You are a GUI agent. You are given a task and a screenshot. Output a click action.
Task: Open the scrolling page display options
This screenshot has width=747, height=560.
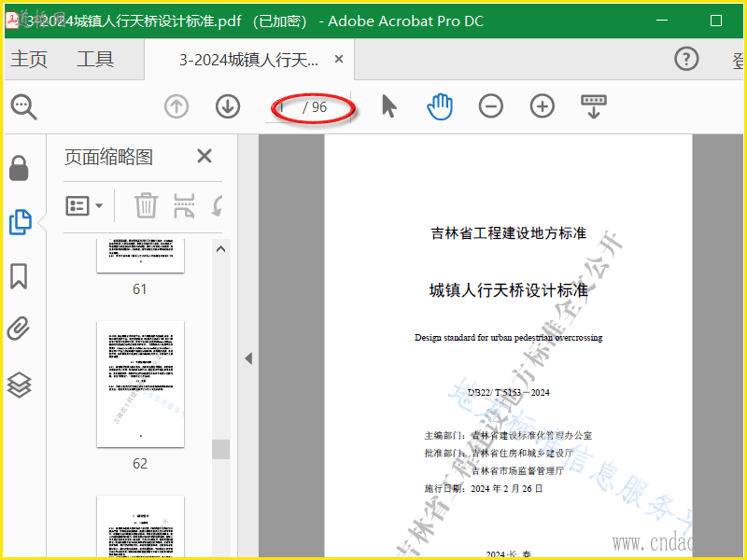[594, 106]
